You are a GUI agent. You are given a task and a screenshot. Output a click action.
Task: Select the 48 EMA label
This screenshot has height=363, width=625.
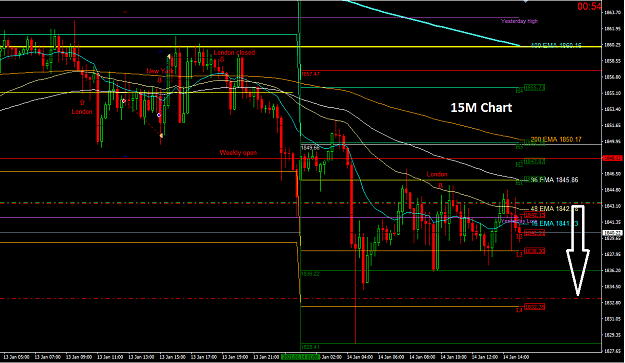tap(554, 208)
